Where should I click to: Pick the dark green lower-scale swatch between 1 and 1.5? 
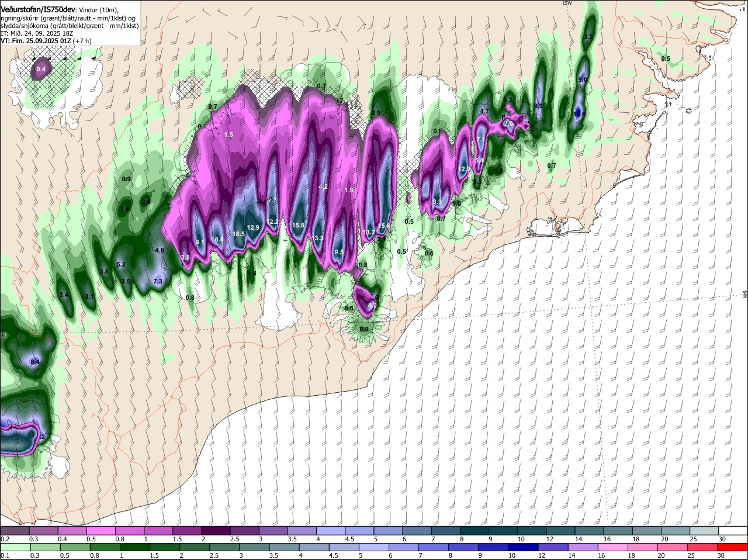(x=135, y=547)
